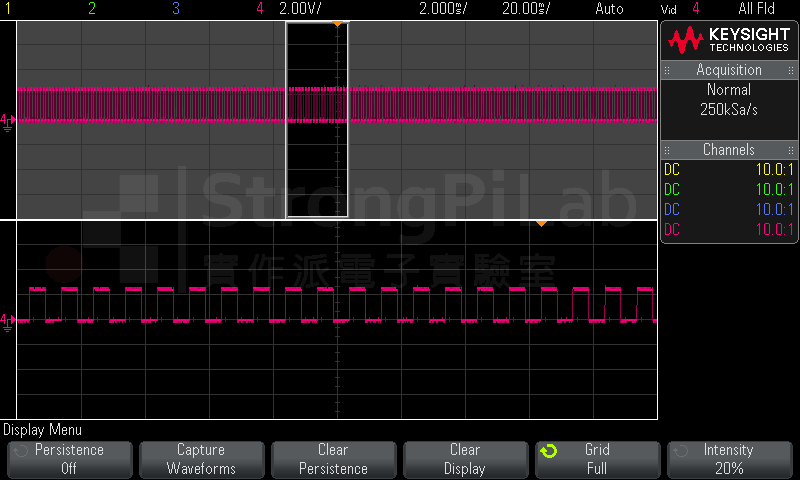Screen dimensions: 800x480
Task: Click the yellow DC coupling for channel 1
Action: pyautogui.click(x=672, y=169)
